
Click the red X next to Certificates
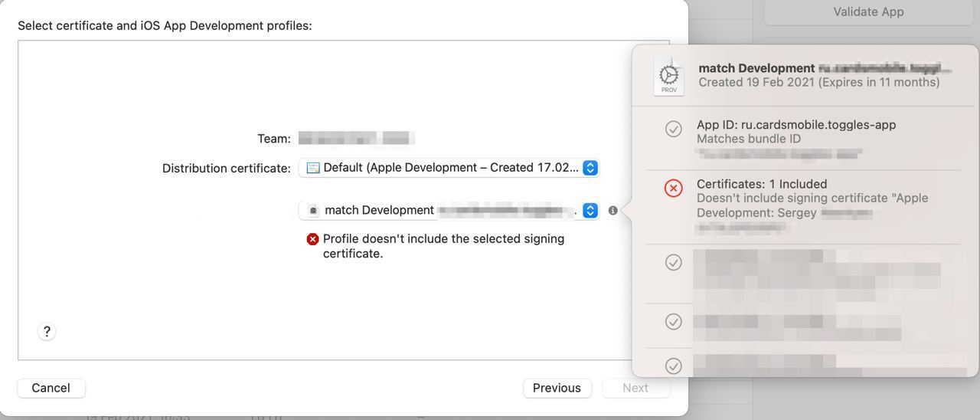pos(673,189)
